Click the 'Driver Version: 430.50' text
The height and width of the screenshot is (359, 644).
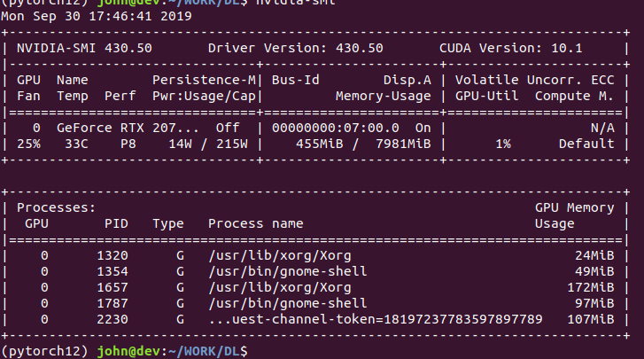pos(295,48)
